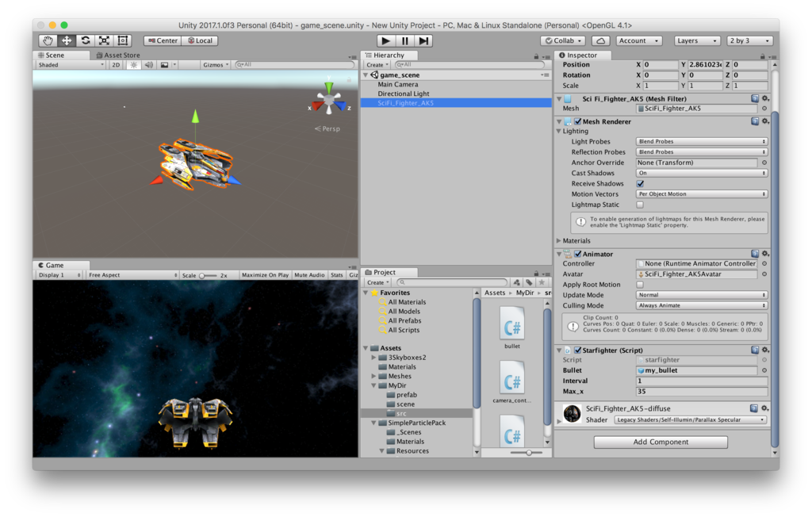This screenshot has height=517, width=812.
Task: Select the Rotate tool
Action: pyautogui.click(x=86, y=40)
